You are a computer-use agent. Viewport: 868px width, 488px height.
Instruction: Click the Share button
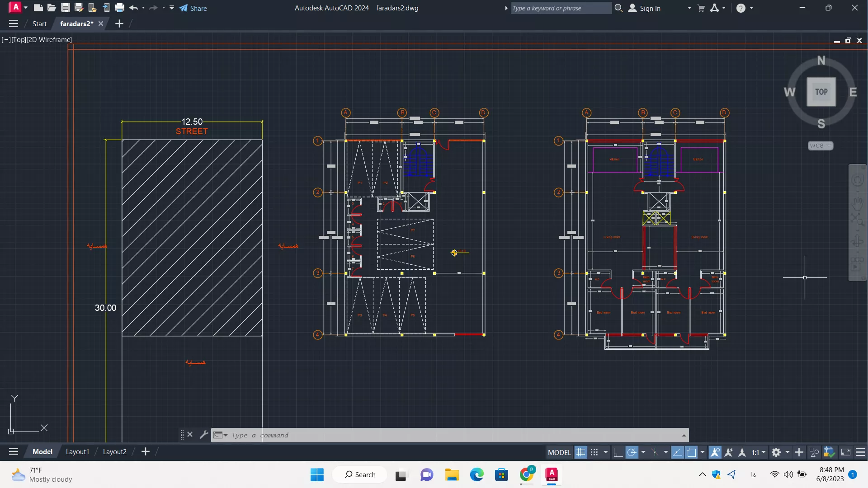(193, 8)
